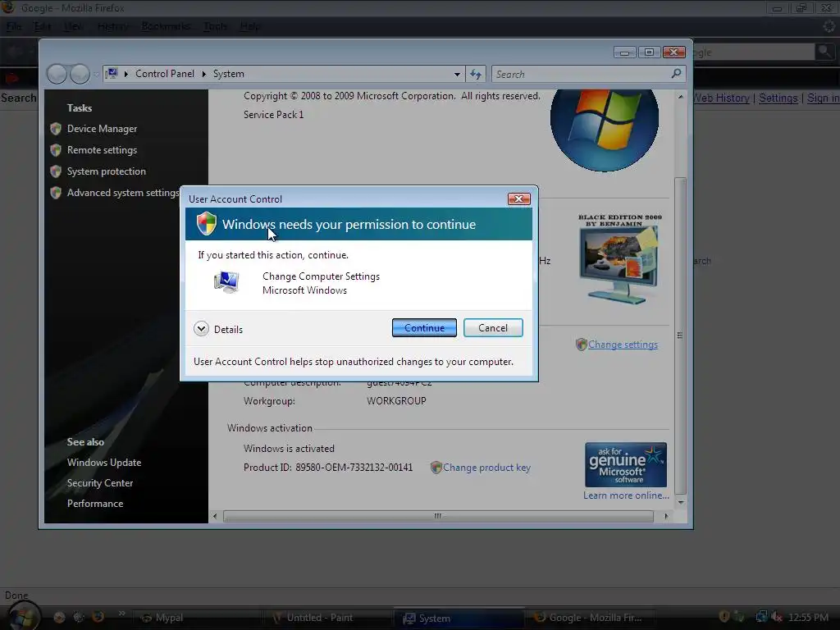Image resolution: width=840 pixels, height=630 pixels.
Task: Open the address bar history dropdown
Action: tap(457, 75)
